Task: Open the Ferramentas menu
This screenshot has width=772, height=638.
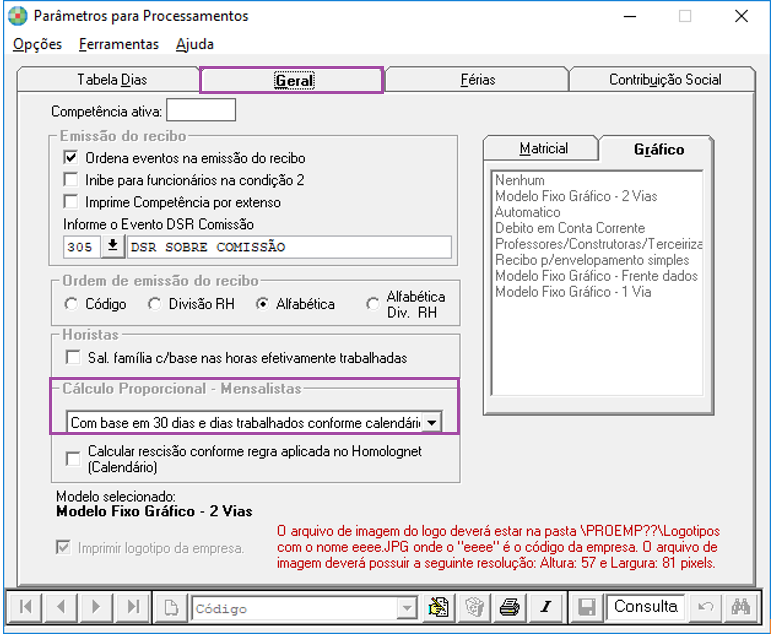Action: coord(119,44)
